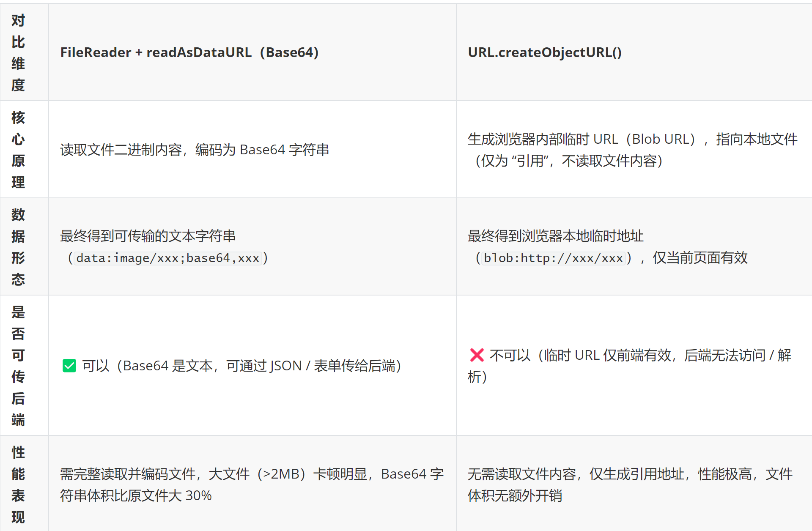Click the 性能表现 row label

(18, 484)
